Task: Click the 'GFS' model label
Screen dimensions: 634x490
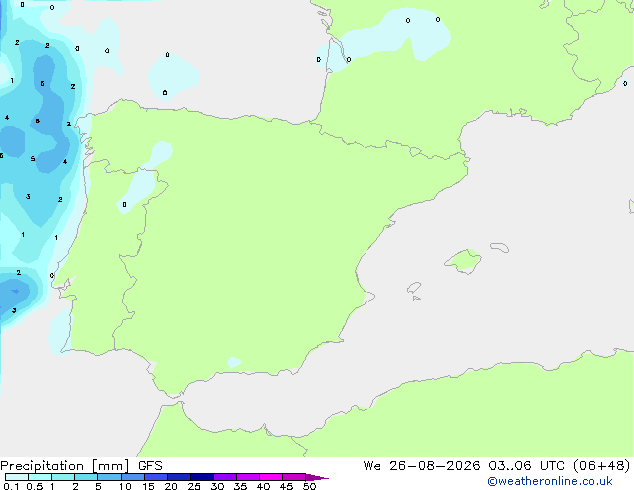Action: pos(150,466)
